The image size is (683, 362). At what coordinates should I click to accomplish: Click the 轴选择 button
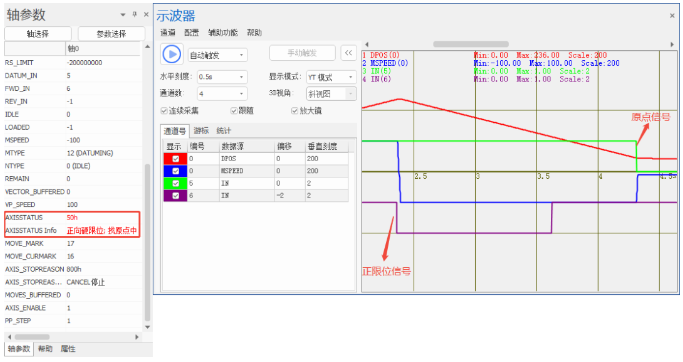pos(38,34)
